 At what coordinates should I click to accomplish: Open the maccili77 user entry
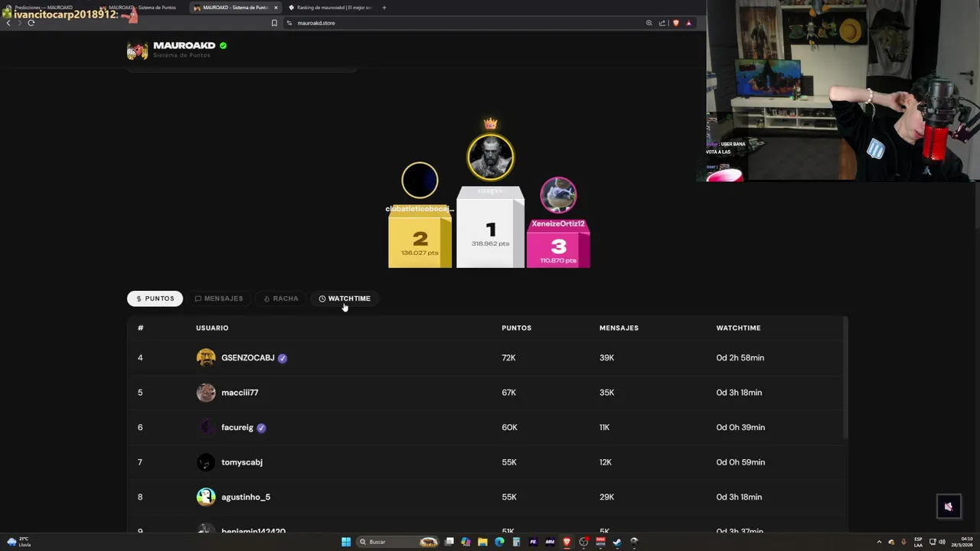pyautogui.click(x=240, y=393)
